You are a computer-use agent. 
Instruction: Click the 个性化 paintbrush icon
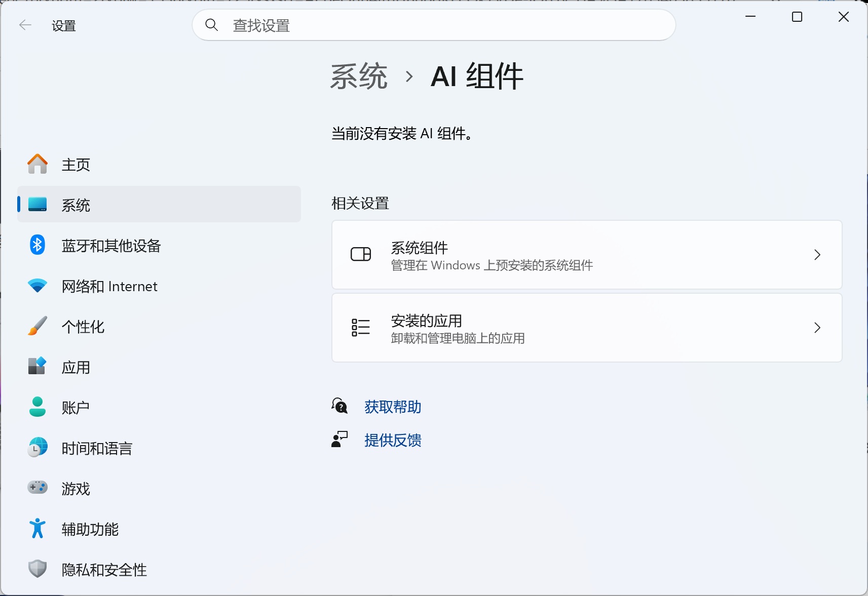point(37,326)
